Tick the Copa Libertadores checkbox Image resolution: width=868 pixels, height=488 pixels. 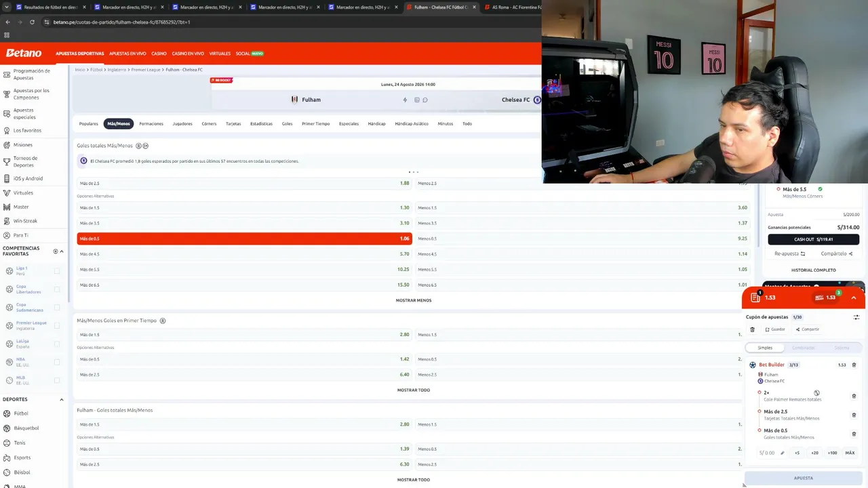(57, 289)
